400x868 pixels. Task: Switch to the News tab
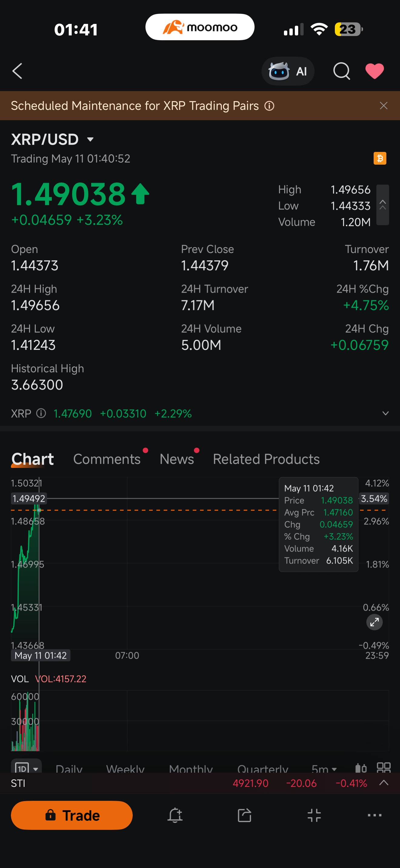177,459
